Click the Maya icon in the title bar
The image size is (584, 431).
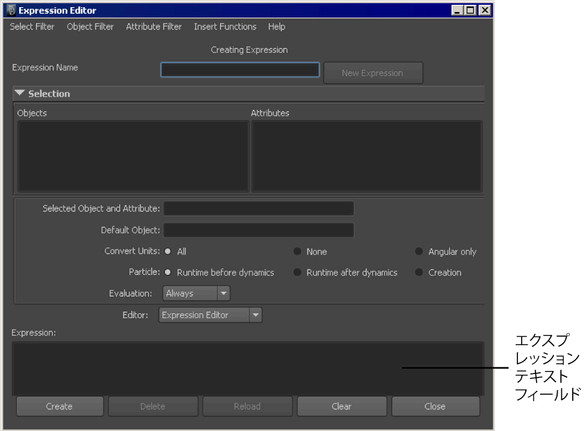click(x=11, y=10)
